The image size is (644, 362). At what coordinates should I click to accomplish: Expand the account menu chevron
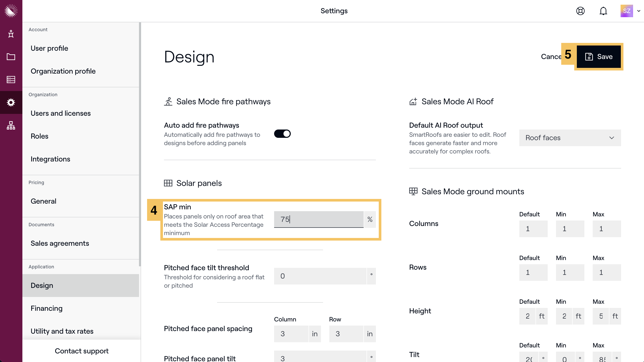click(639, 11)
